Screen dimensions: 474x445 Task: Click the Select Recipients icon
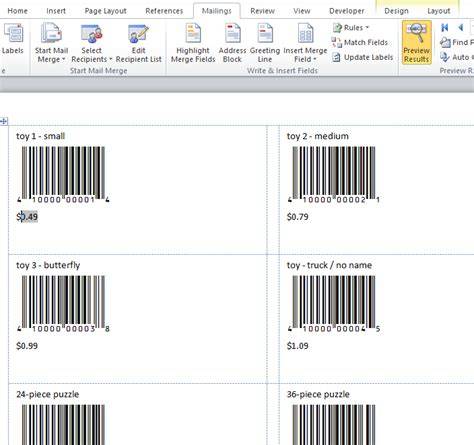click(x=92, y=33)
